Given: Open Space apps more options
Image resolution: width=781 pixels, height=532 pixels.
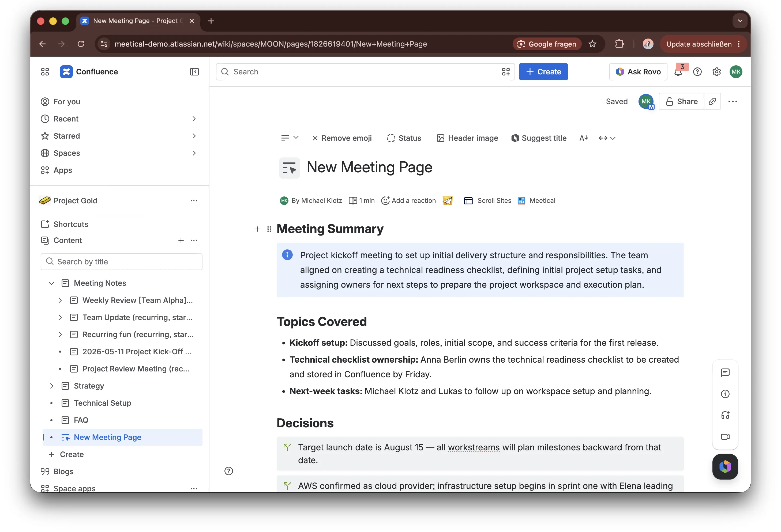Looking at the screenshot, I should 194,488.
